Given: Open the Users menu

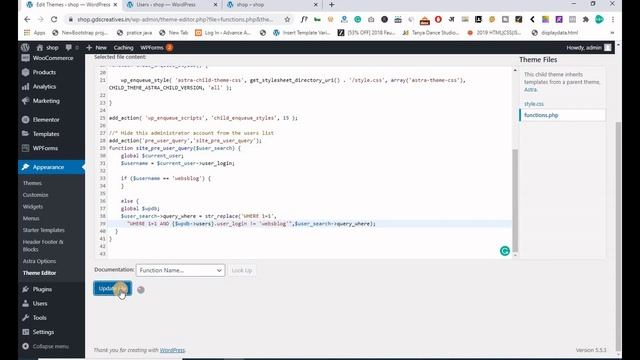Looking at the screenshot, I should 51,303.
